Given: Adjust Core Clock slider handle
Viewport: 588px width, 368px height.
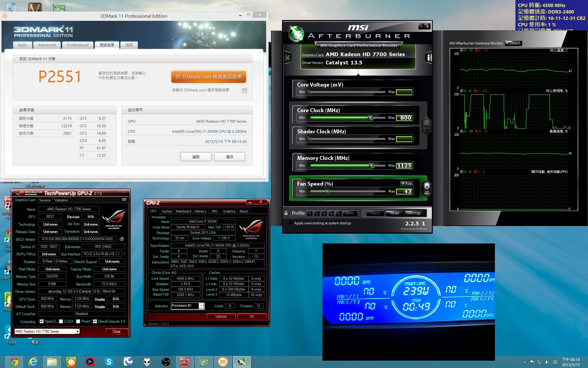Looking at the screenshot, I should pos(371,118).
